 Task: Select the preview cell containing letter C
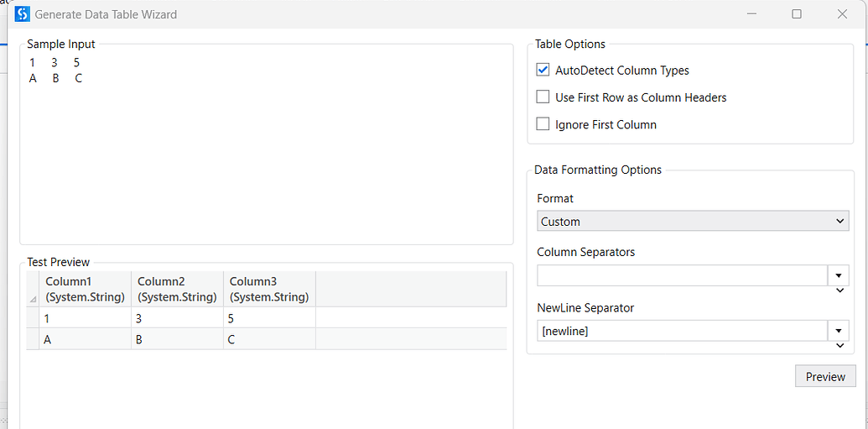(x=269, y=339)
